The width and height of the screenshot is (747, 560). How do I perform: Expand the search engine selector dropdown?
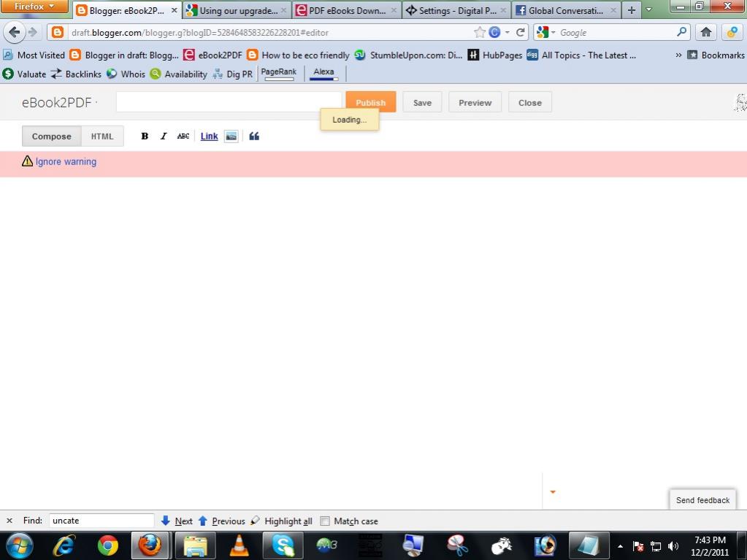point(553,32)
